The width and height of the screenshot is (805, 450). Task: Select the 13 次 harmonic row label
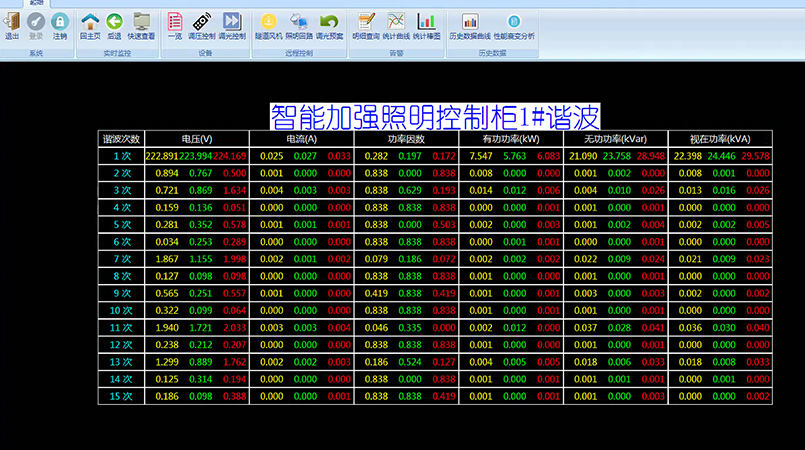pyautogui.click(x=121, y=362)
